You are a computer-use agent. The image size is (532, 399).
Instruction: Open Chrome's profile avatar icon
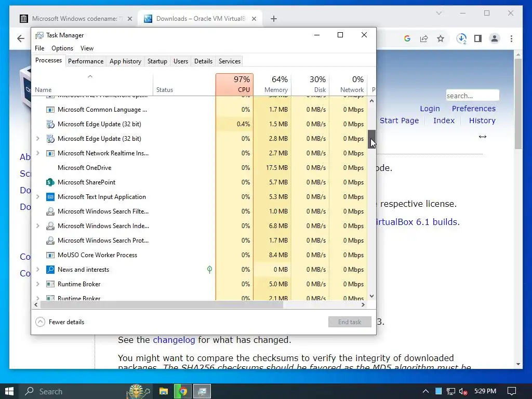(495, 38)
